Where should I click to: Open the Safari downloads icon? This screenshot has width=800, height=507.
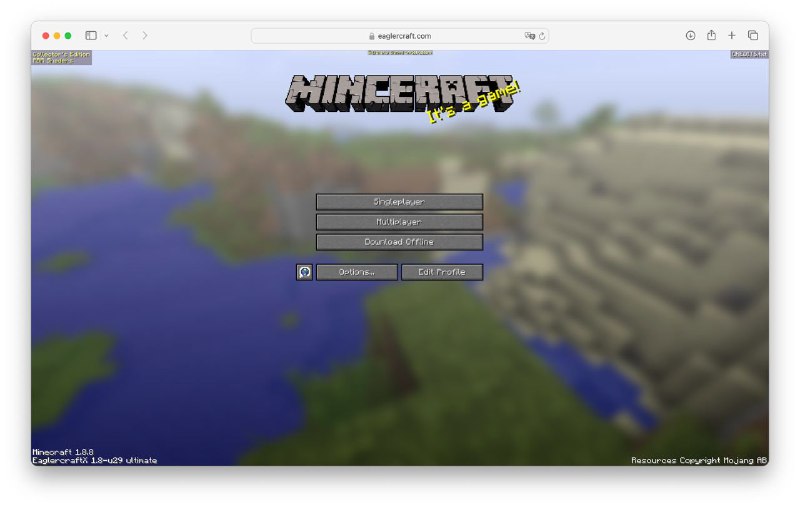click(690, 35)
